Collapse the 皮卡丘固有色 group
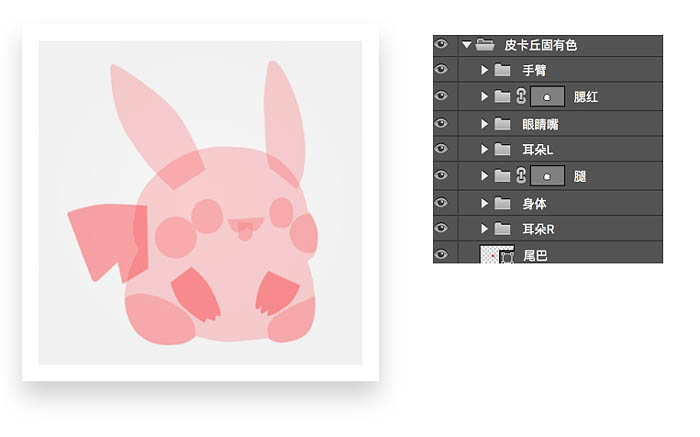 tap(467, 45)
